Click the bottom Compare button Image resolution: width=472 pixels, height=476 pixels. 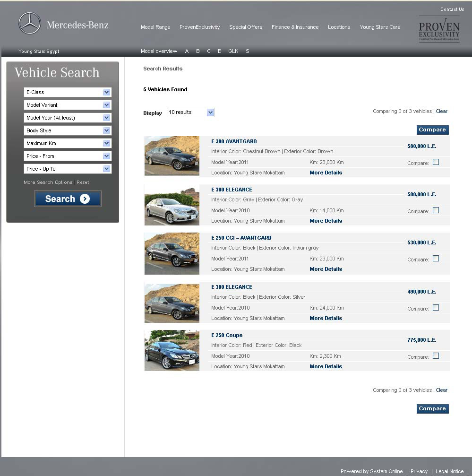click(433, 409)
